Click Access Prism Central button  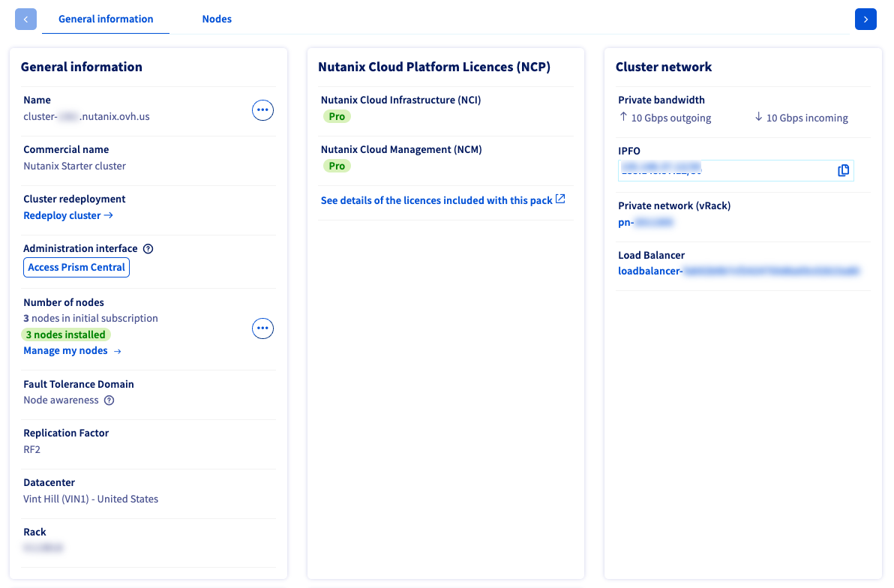point(76,268)
